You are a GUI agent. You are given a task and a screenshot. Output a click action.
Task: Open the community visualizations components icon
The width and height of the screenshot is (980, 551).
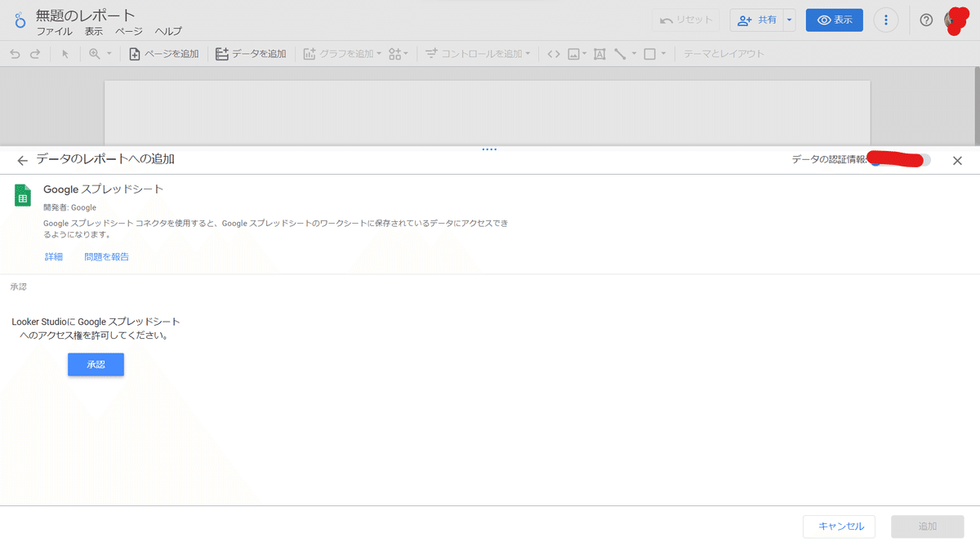coord(399,54)
